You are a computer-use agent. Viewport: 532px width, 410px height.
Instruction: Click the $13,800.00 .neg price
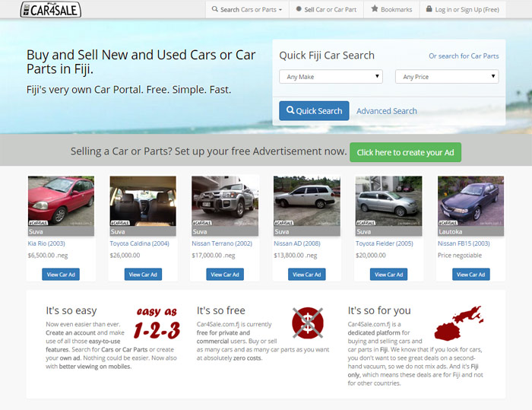point(296,256)
